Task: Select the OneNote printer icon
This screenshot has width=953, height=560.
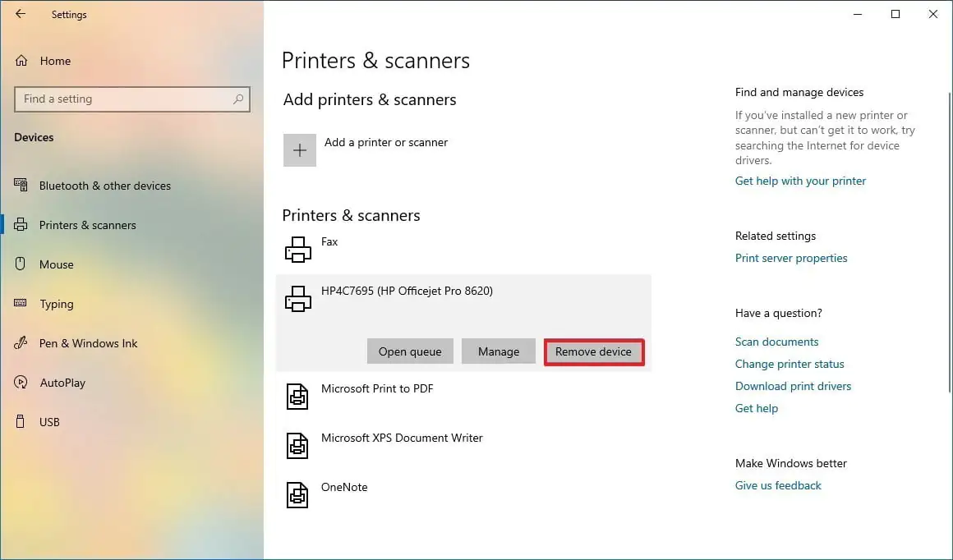Action: coord(297,495)
